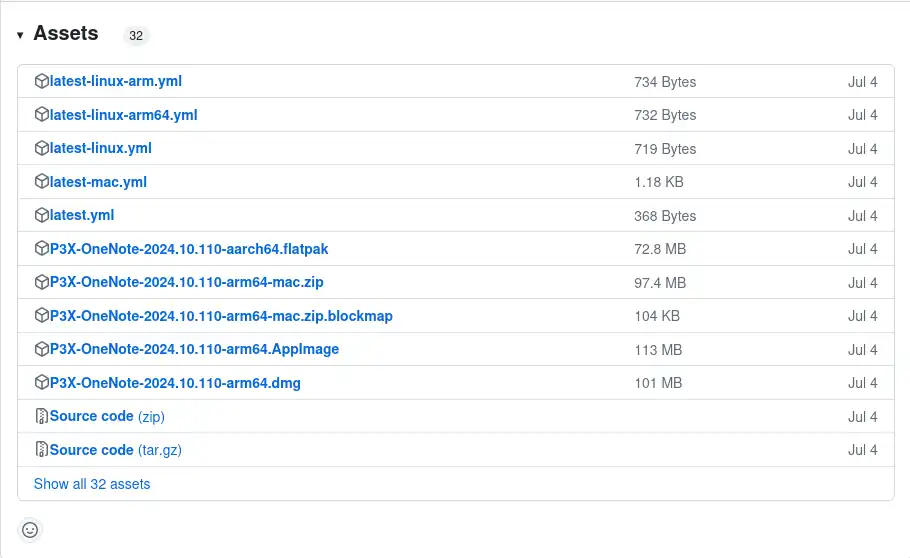Download latest-linux-arm64.yml
910x558 pixels.
(x=124, y=115)
